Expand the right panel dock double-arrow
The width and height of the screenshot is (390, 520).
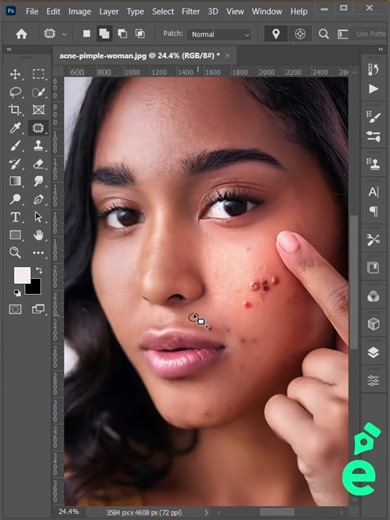point(381,49)
